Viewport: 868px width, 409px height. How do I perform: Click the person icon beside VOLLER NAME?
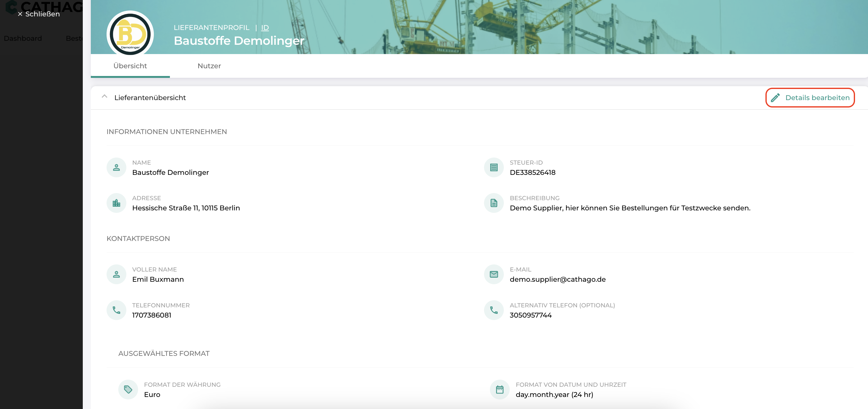pos(116,274)
